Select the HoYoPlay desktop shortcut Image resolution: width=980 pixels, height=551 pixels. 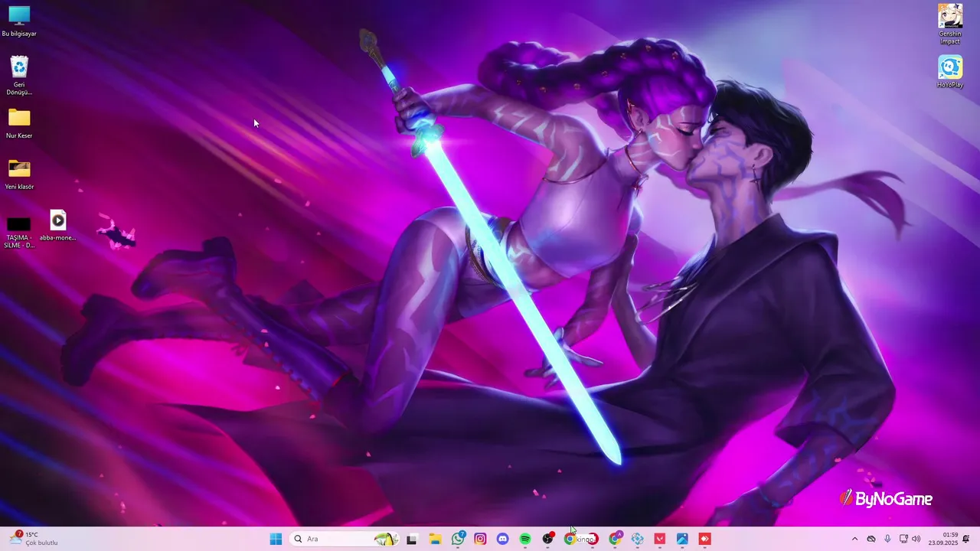click(950, 72)
